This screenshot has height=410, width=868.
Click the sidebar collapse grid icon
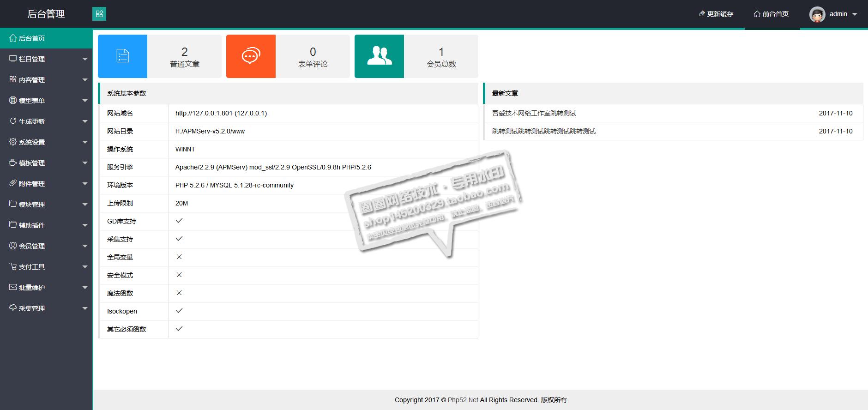[x=99, y=14]
